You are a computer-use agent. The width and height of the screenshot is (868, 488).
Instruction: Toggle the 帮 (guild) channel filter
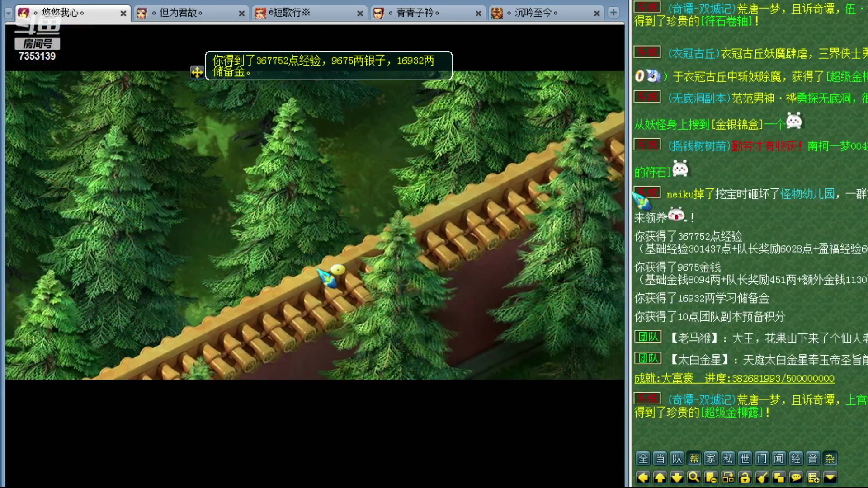coord(694,459)
